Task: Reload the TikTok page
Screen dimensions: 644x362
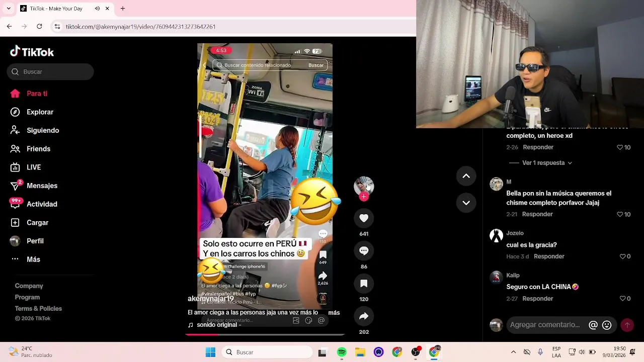Action: [39, 26]
